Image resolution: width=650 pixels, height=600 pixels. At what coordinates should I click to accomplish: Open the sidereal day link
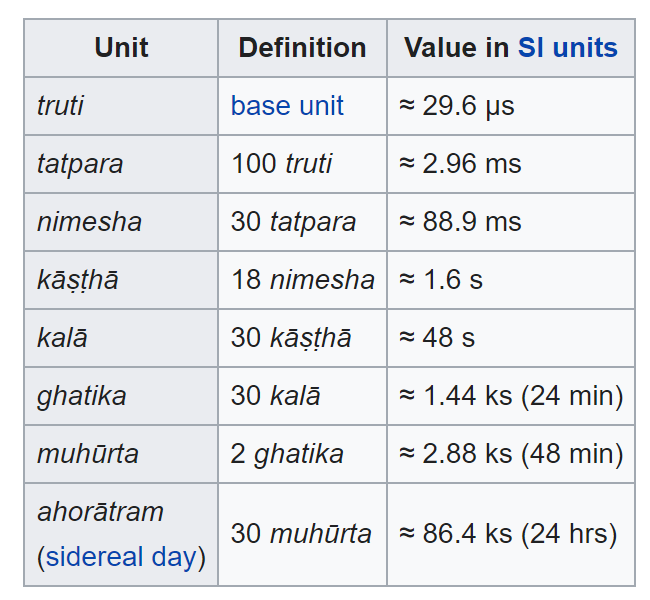click(121, 556)
